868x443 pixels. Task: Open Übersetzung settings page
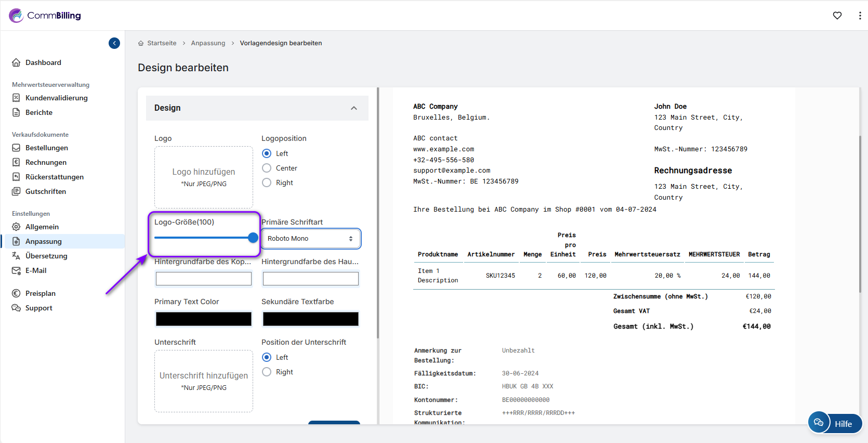click(x=46, y=256)
